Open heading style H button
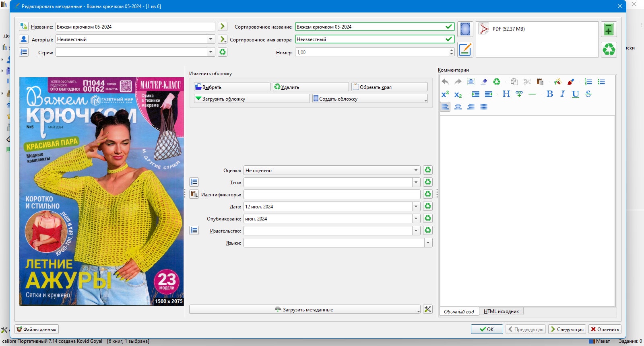Image resolution: width=644 pixels, height=346 pixels. (506, 94)
